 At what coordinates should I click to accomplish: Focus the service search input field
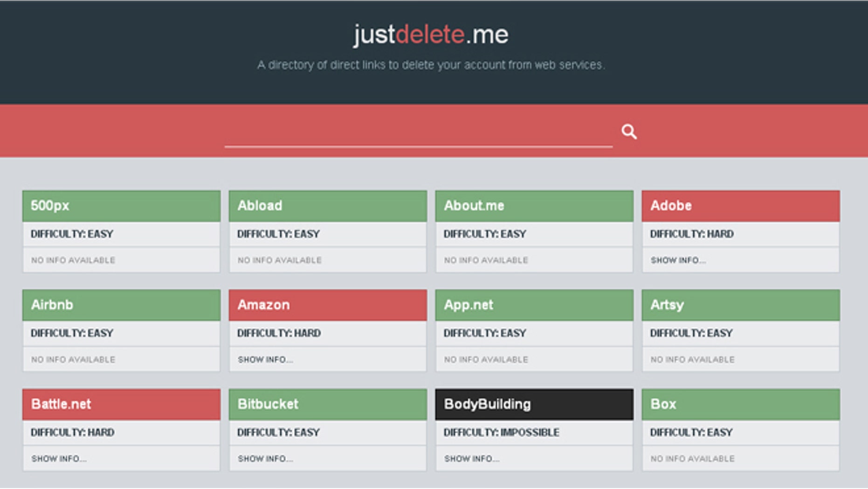point(418,133)
